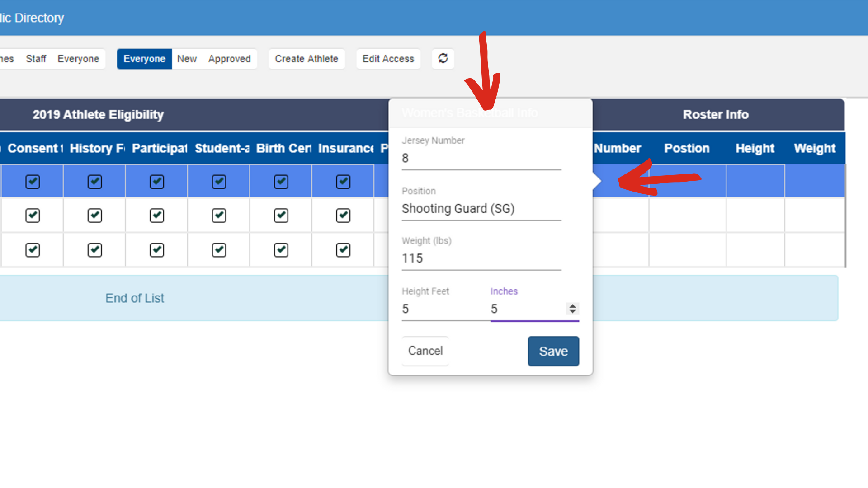Toggle Birth Certificate checkbox in first row
Image resolution: width=868 pixels, height=488 pixels.
click(x=281, y=182)
